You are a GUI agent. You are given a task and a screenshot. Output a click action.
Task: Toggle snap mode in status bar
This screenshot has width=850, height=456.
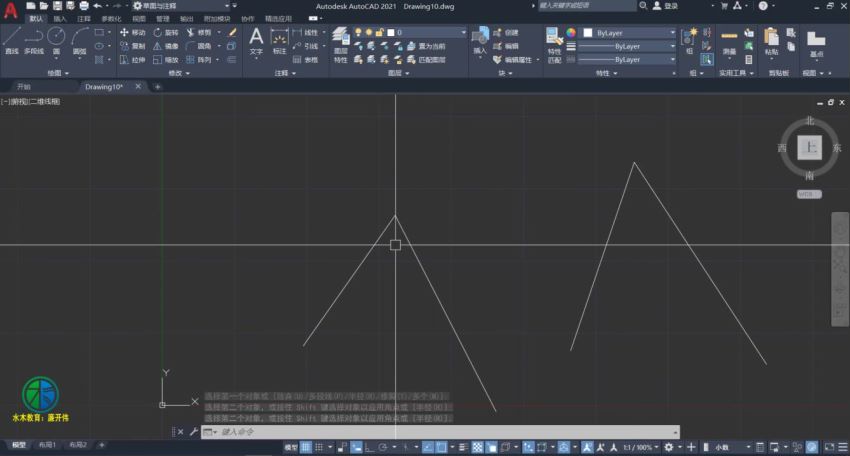coord(319,447)
